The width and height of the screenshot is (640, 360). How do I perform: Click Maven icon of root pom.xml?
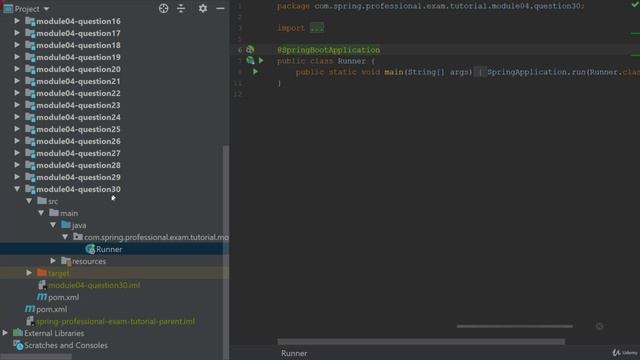[30, 309]
